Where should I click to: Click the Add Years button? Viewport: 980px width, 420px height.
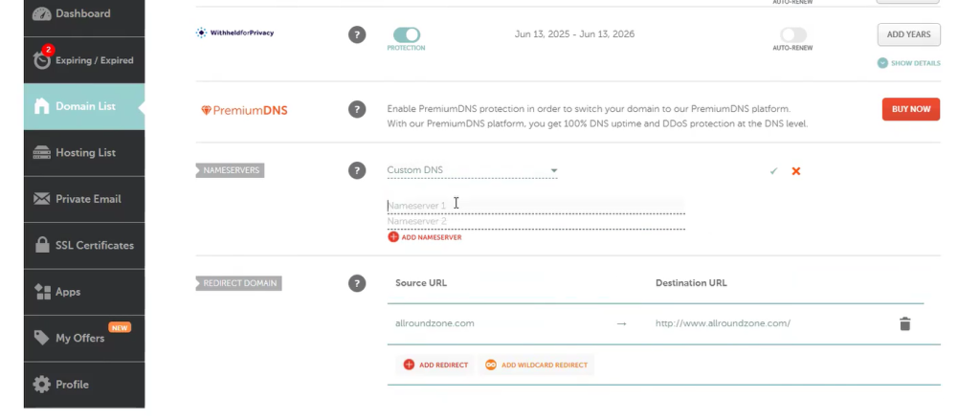point(908,34)
